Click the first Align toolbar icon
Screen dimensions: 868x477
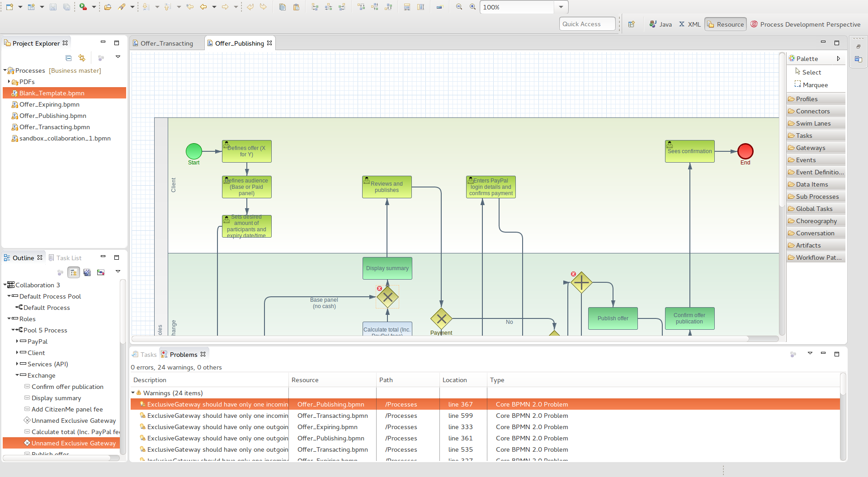[315, 7]
